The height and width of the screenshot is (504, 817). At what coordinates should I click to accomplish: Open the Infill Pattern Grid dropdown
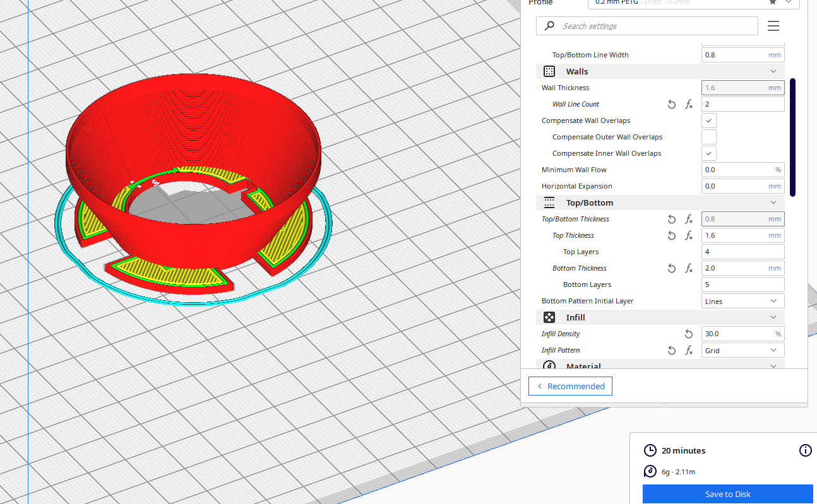[x=742, y=351]
